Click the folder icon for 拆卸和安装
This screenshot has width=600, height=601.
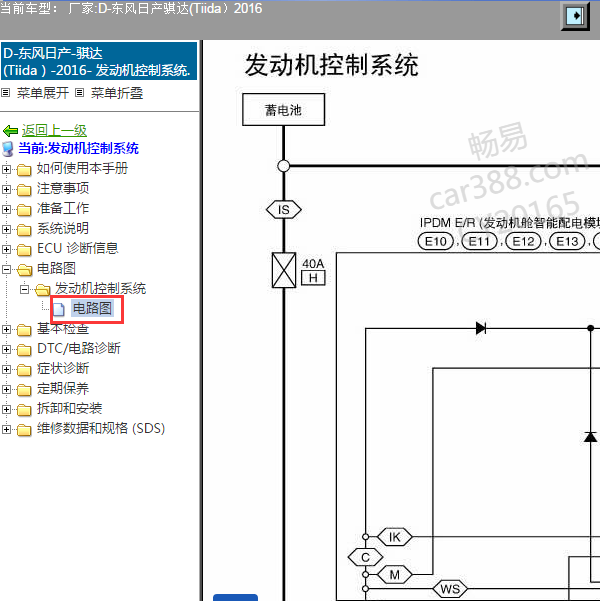[24, 409]
